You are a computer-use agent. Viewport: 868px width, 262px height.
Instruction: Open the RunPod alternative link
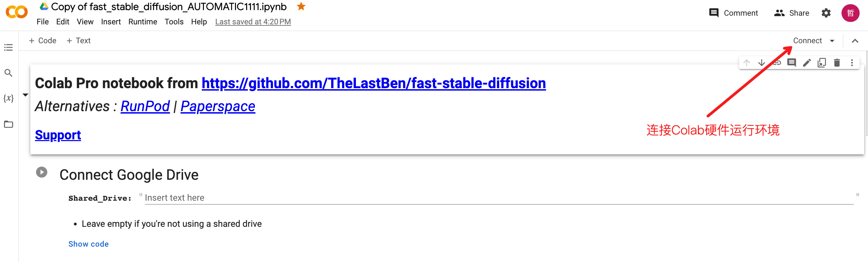(x=145, y=106)
